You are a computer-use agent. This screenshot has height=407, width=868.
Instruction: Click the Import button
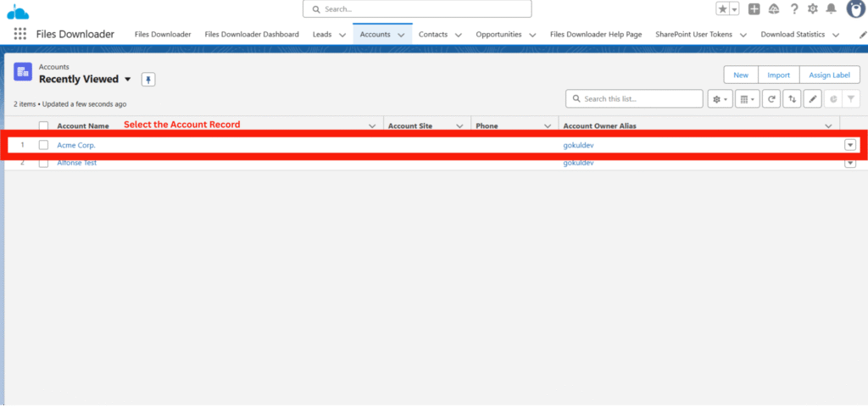(778, 75)
